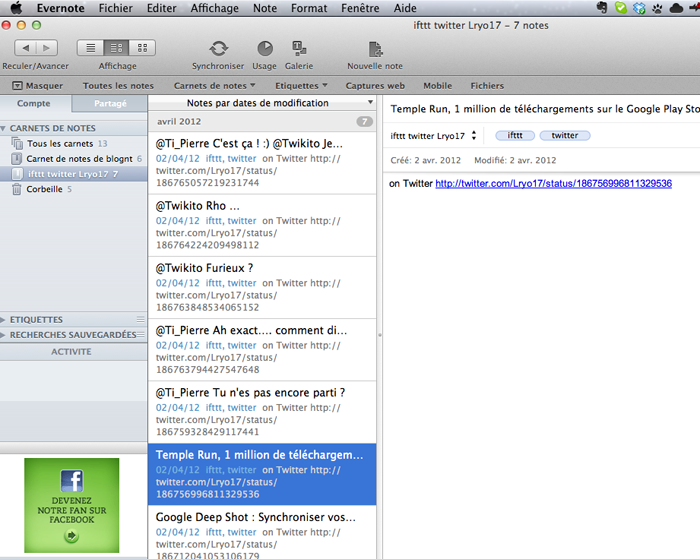Open Notes par dates de modification dropdown
The height and width of the screenshot is (559, 700).
(264, 103)
